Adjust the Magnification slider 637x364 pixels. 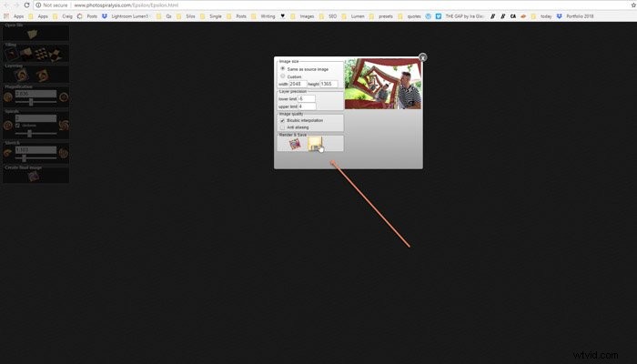[x=35, y=102]
